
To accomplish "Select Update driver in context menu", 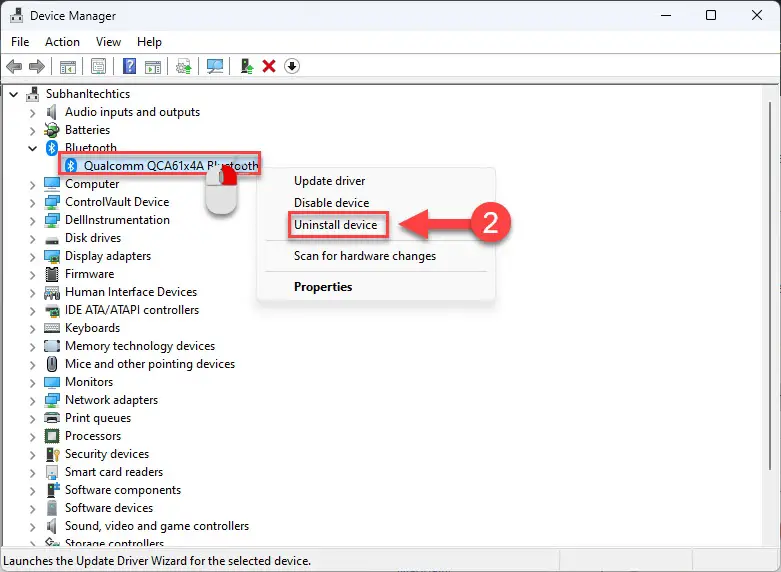I will coord(330,181).
